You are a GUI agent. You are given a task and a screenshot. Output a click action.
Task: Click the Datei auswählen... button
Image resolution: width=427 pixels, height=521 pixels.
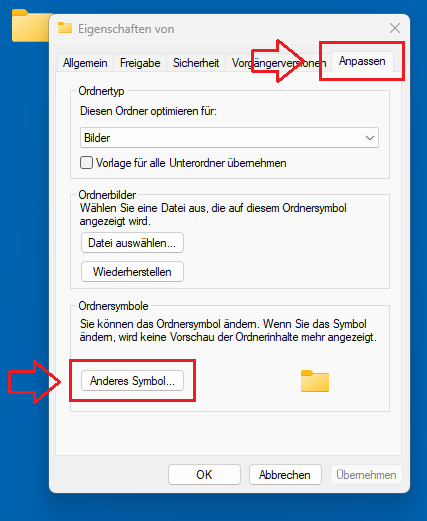pyautogui.click(x=132, y=243)
